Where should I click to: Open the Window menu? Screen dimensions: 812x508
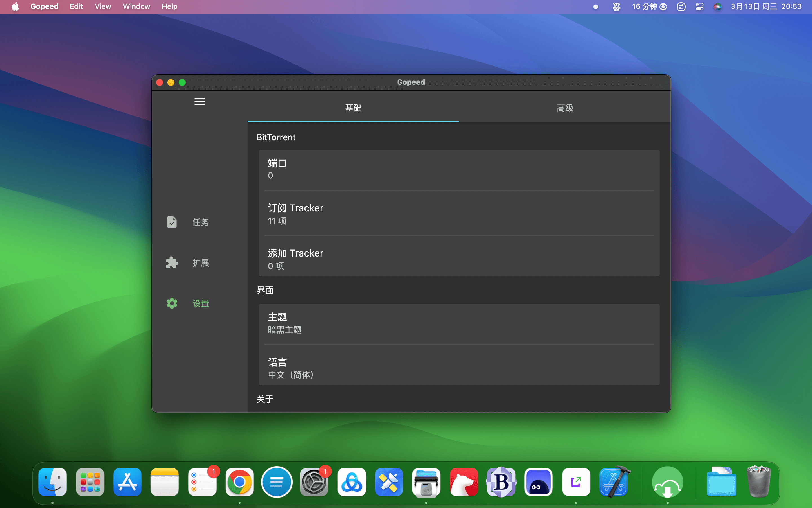point(136,6)
